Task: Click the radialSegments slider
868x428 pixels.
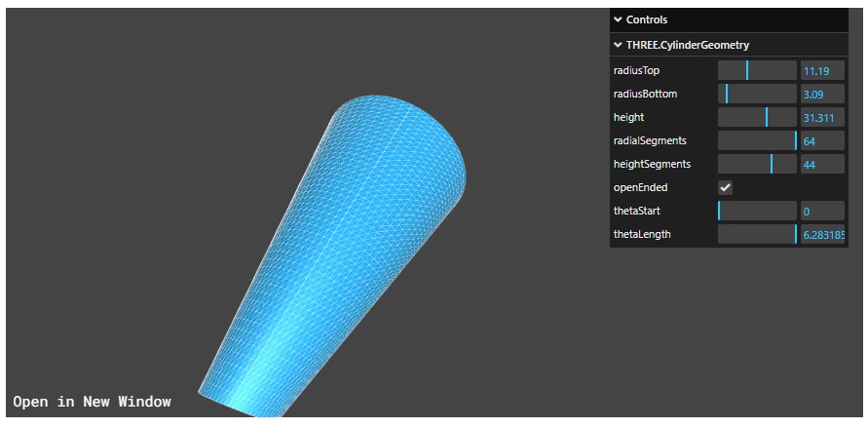Action: 757,140
